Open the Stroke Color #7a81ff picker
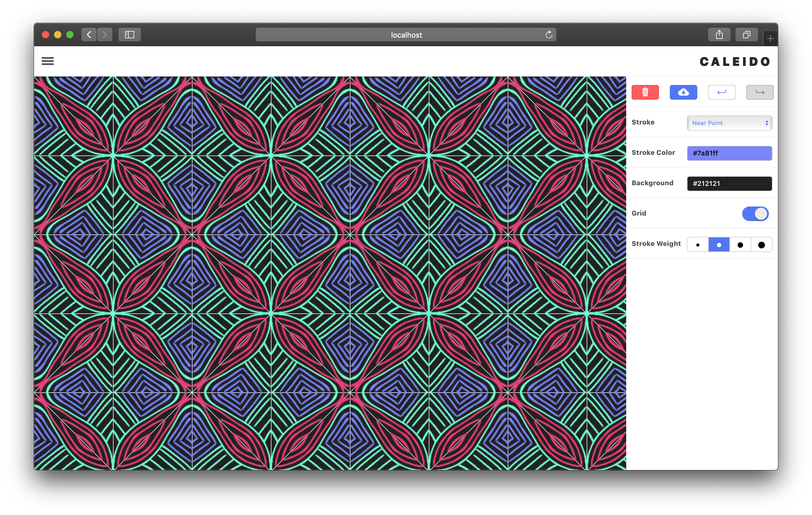This screenshot has width=812, height=515. pyautogui.click(x=729, y=153)
